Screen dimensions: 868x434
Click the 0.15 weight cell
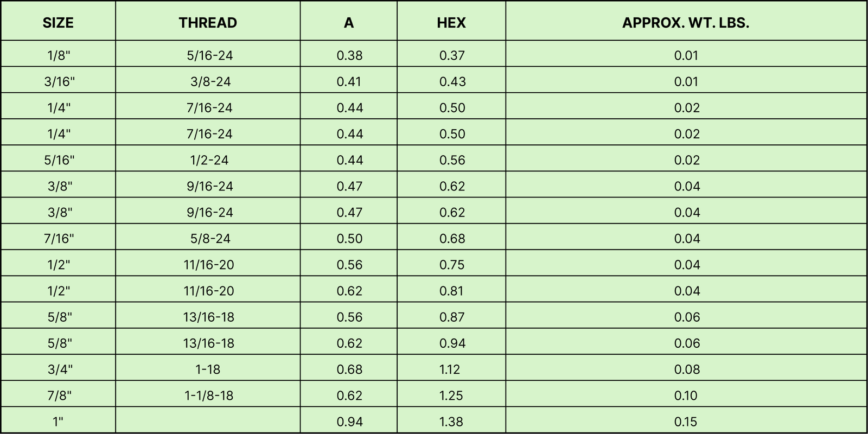686,420
